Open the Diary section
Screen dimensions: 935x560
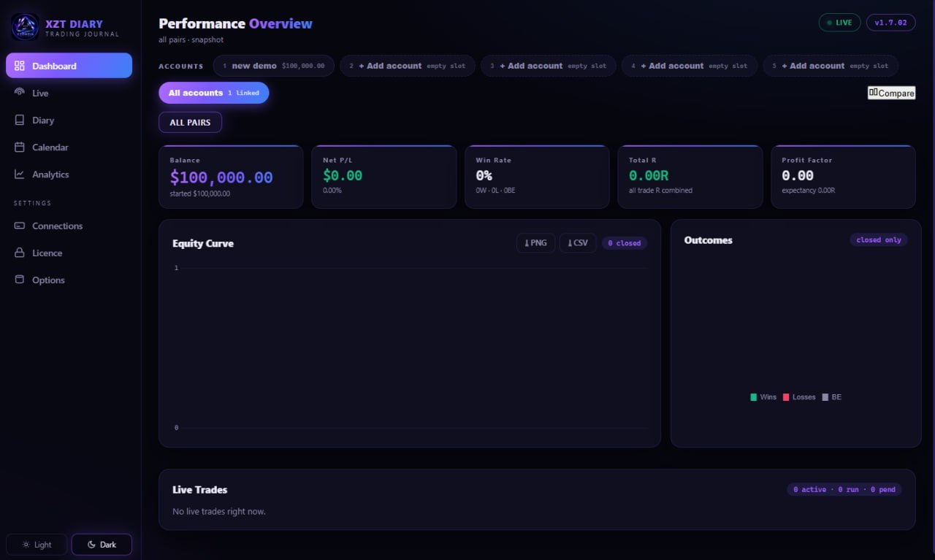coord(69,120)
